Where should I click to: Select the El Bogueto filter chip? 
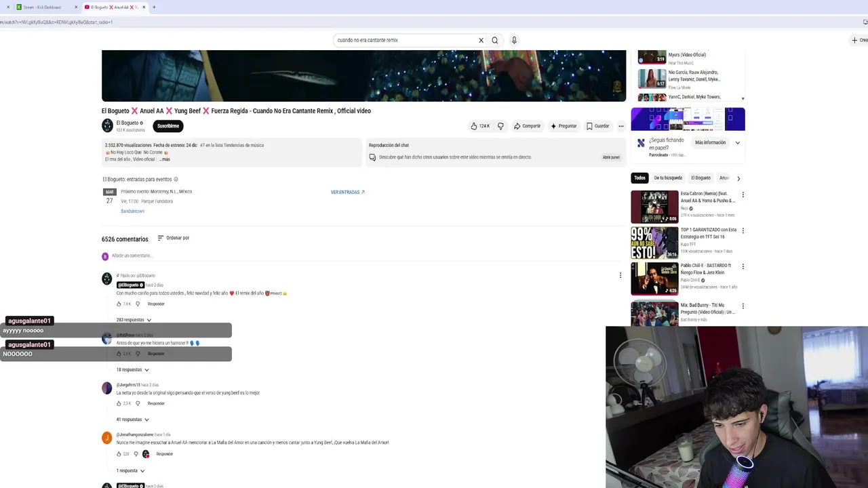pyautogui.click(x=701, y=178)
